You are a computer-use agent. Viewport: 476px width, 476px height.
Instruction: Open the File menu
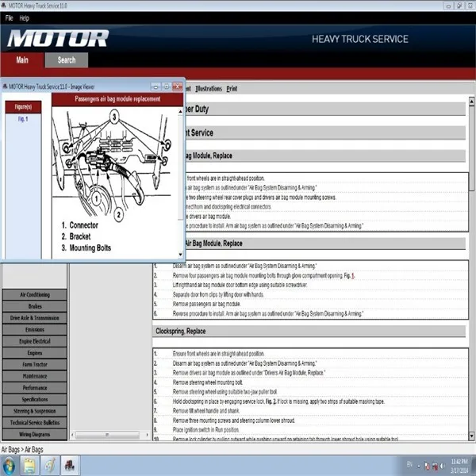[9, 18]
